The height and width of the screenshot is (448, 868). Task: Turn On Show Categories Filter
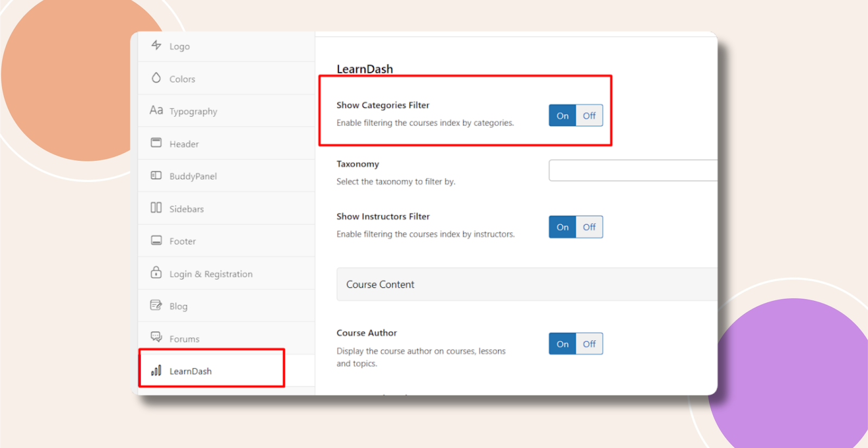click(563, 116)
